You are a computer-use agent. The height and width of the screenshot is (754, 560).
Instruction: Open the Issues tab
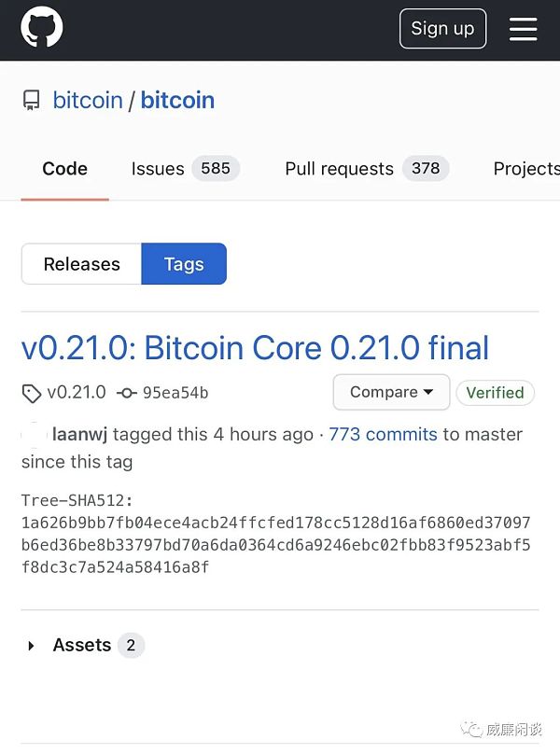(x=185, y=169)
